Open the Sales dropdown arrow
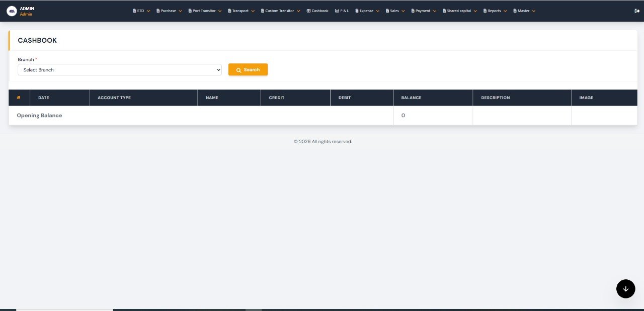644x311 pixels. 403,11
